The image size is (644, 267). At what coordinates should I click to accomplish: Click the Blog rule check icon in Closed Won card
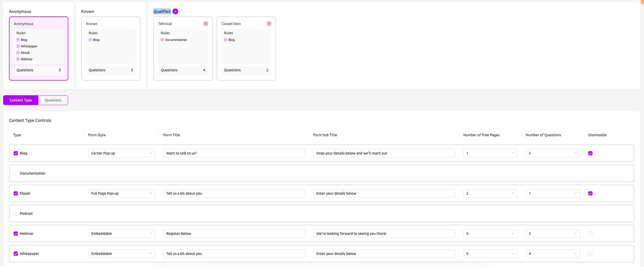click(225, 40)
